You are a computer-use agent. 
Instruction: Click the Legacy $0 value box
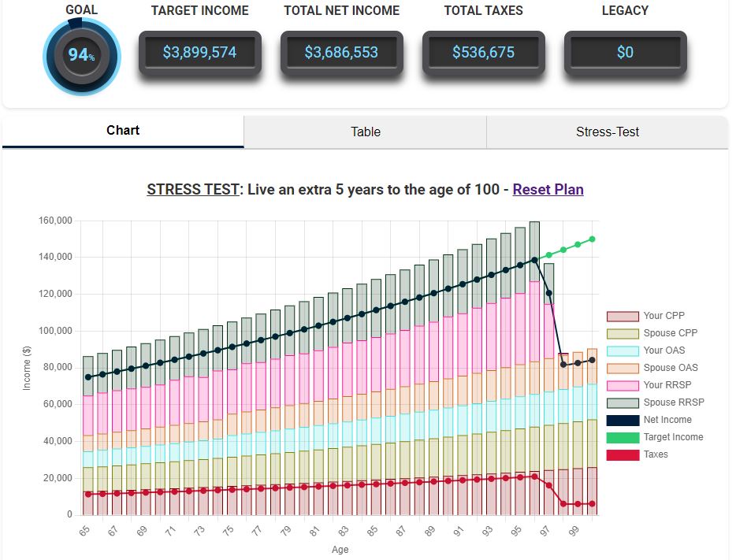click(625, 53)
